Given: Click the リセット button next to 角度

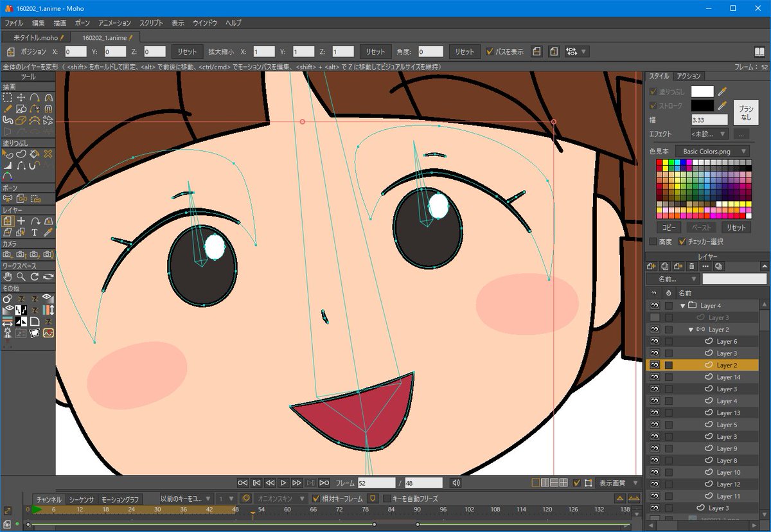Looking at the screenshot, I should (x=463, y=51).
